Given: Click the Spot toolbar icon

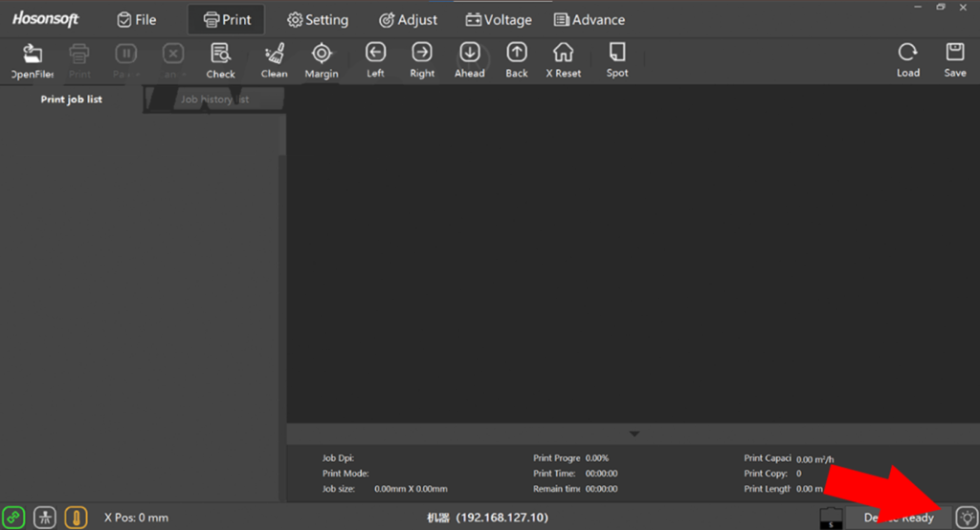Looking at the screenshot, I should (617, 60).
